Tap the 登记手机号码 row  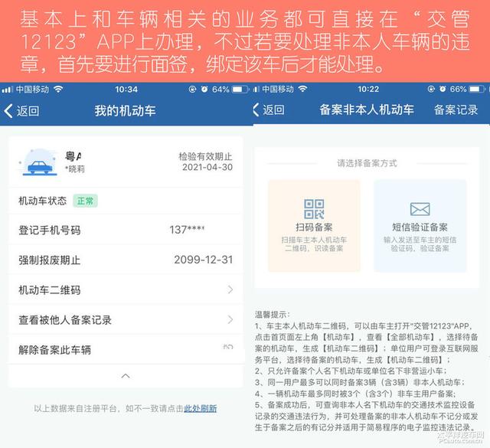click(126, 230)
